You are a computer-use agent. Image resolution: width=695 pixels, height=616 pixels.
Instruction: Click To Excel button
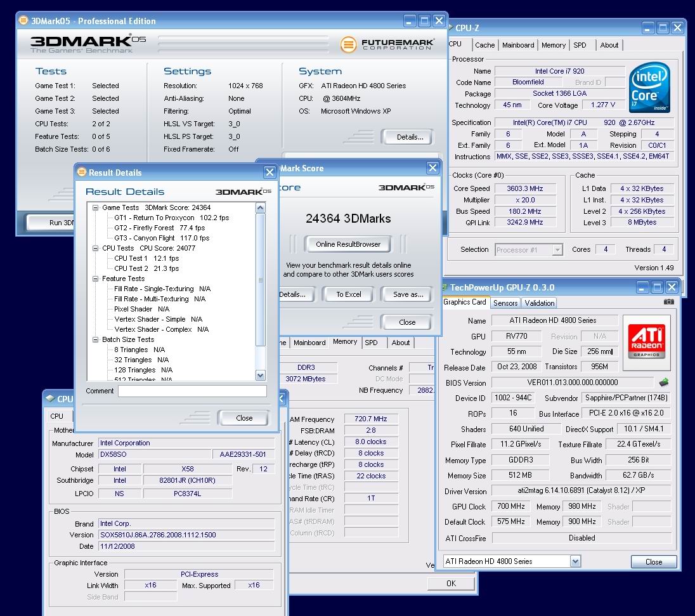click(x=348, y=294)
